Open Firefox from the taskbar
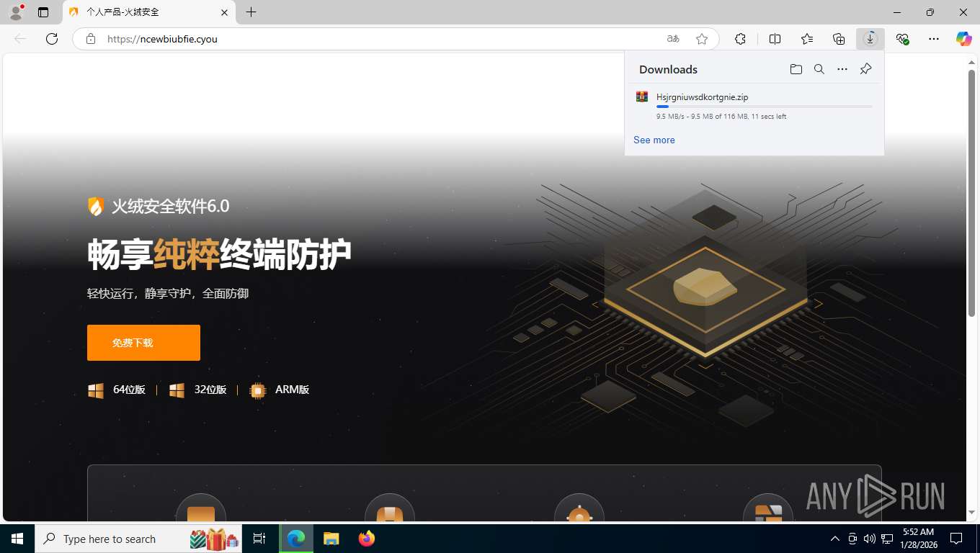Screen dimensions: 980x553 click(x=366, y=539)
